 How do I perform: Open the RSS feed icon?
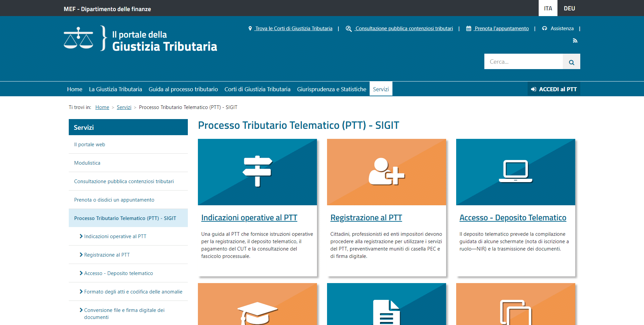tap(575, 41)
